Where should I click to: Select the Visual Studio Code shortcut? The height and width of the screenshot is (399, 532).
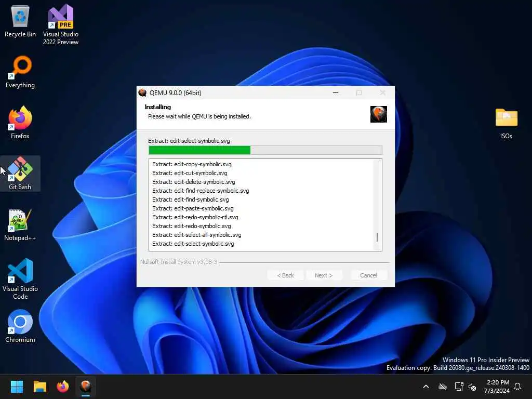point(20,279)
